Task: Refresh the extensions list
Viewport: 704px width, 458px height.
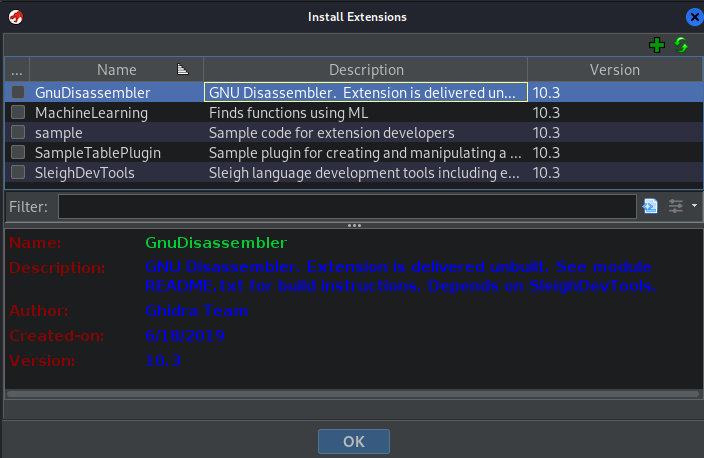Action: [x=681, y=45]
